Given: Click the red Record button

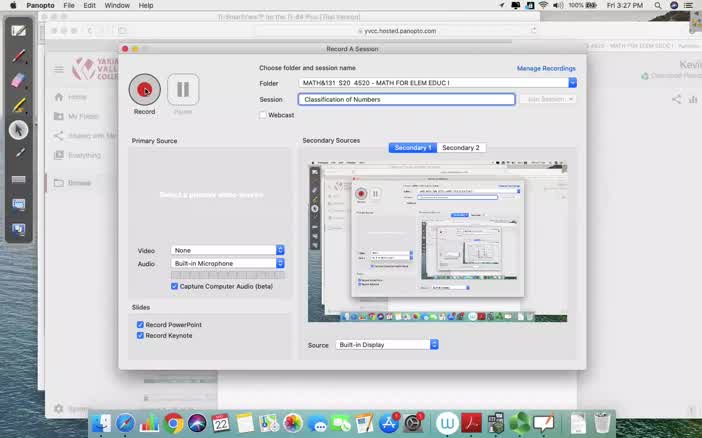Looking at the screenshot, I should (144, 90).
